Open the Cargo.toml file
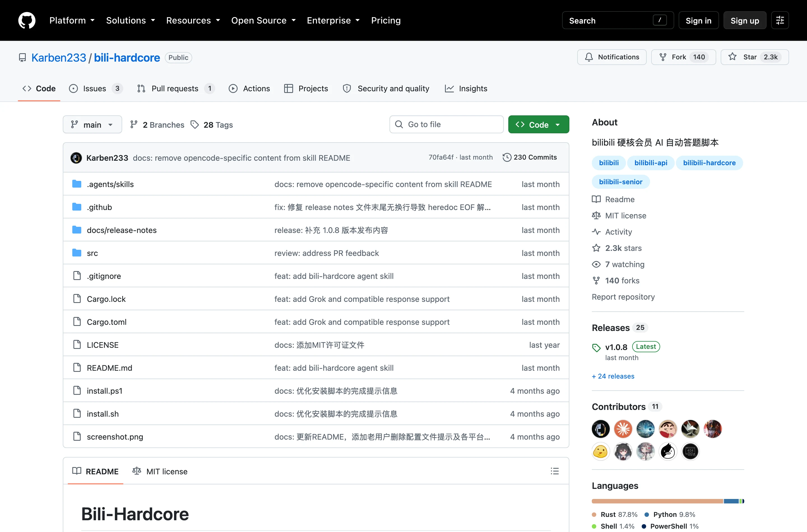 [x=106, y=322]
